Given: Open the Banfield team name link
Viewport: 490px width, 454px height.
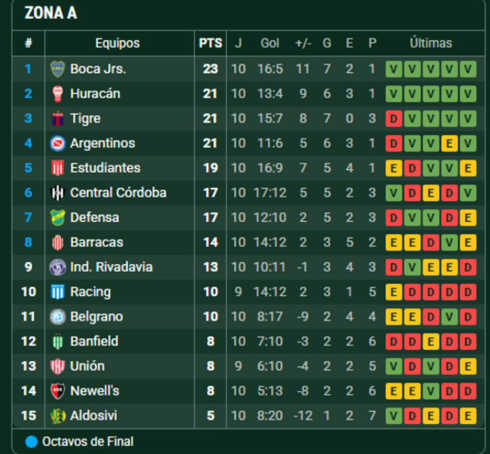Looking at the screenshot, I should point(94,341).
